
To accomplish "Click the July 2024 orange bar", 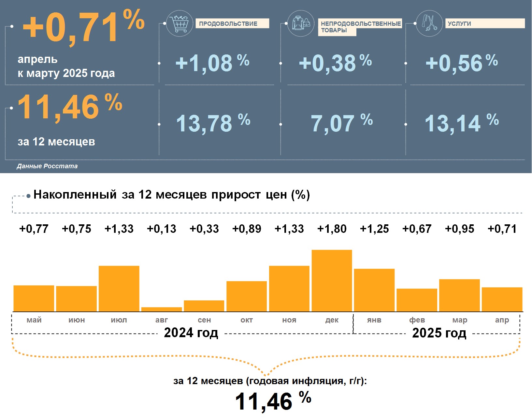I will click(x=119, y=289).
